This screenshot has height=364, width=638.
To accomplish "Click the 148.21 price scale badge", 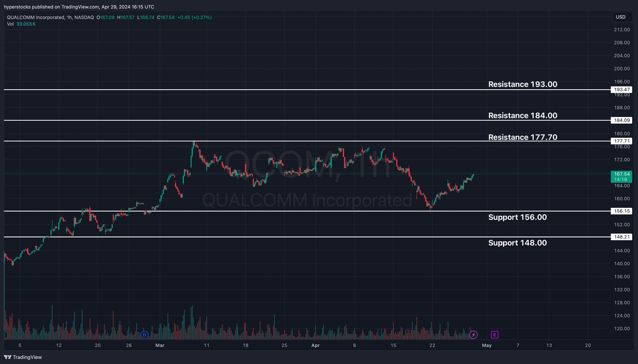I will point(620,237).
